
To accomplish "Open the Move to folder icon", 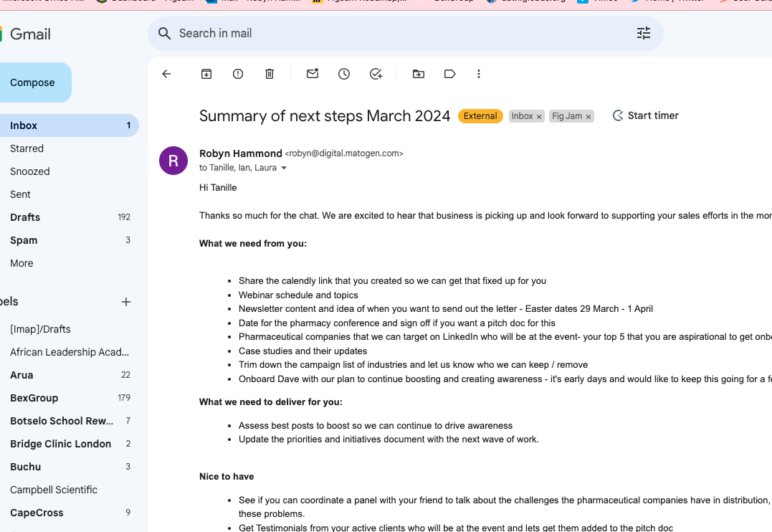I will point(419,74).
